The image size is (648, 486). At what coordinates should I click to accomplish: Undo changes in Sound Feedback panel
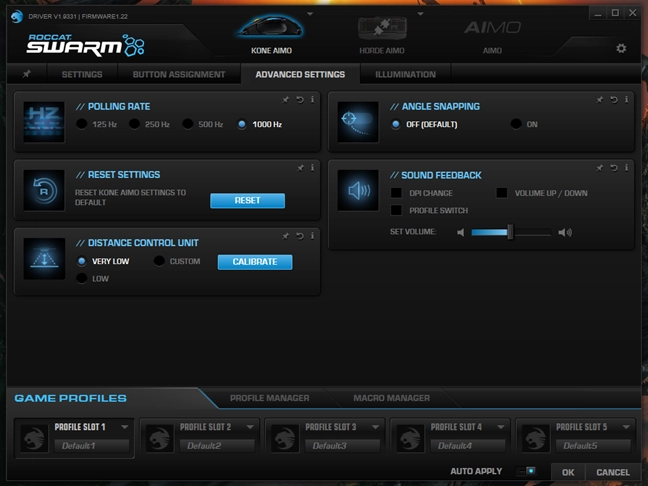click(x=614, y=168)
